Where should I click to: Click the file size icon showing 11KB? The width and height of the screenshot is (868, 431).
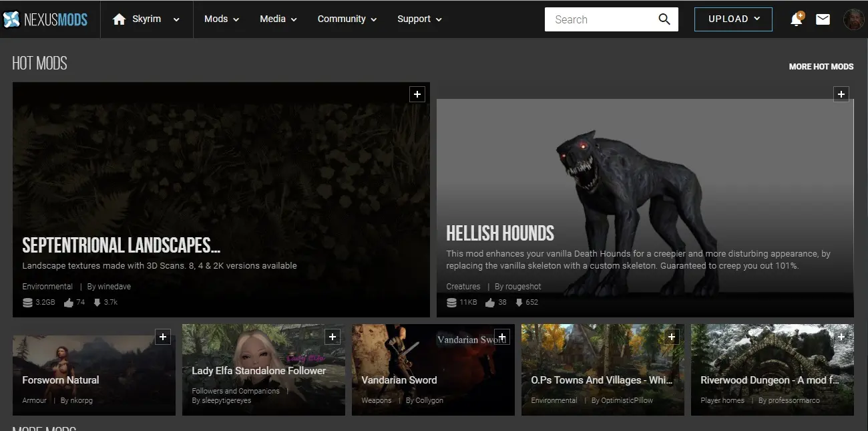pos(451,303)
